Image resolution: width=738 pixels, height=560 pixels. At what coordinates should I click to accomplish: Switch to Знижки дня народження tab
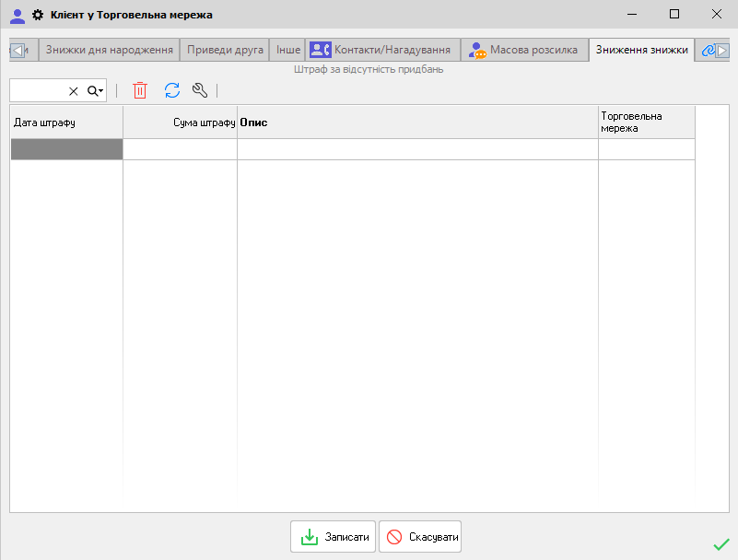coord(110,50)
